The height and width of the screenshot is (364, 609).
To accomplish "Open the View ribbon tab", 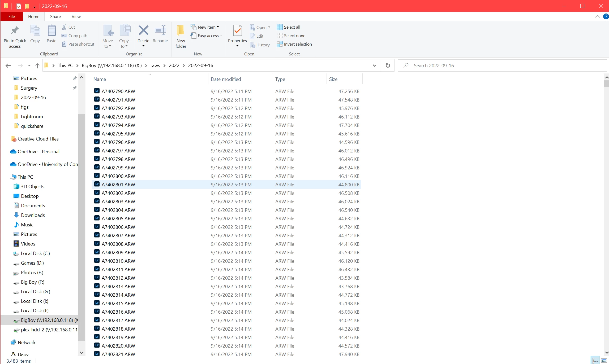I will 76,16.
